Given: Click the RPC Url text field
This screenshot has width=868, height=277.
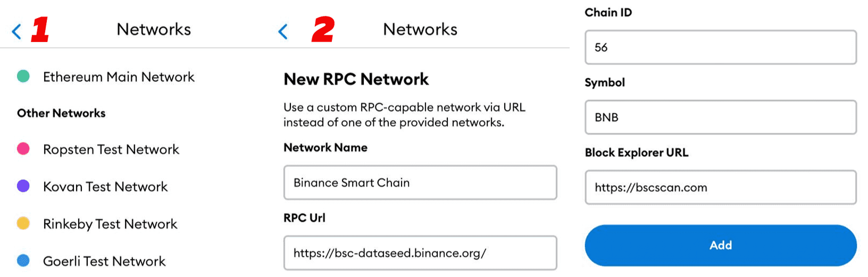Looking at the screenshot, I should click(x=420, y=253).
